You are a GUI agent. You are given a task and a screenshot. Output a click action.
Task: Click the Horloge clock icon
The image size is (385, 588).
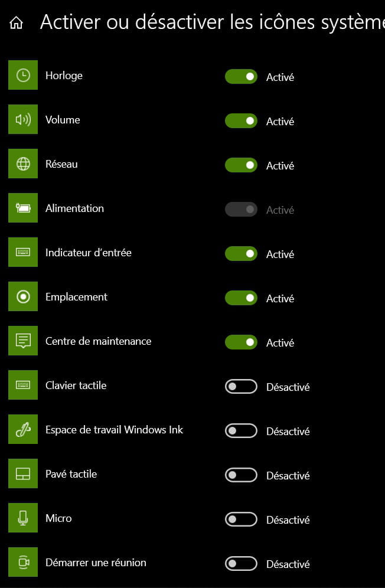click(23, 75)
